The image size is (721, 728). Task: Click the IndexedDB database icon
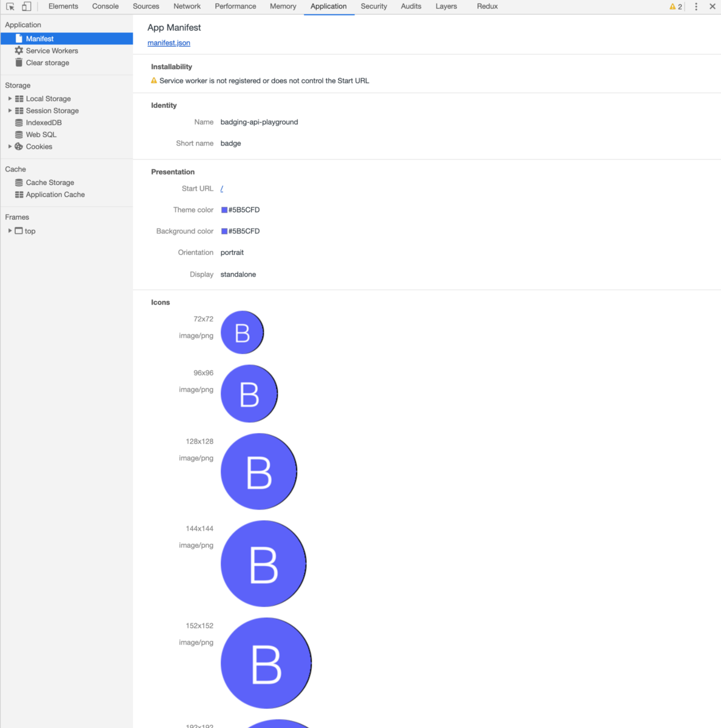click(x=19, y=123)
